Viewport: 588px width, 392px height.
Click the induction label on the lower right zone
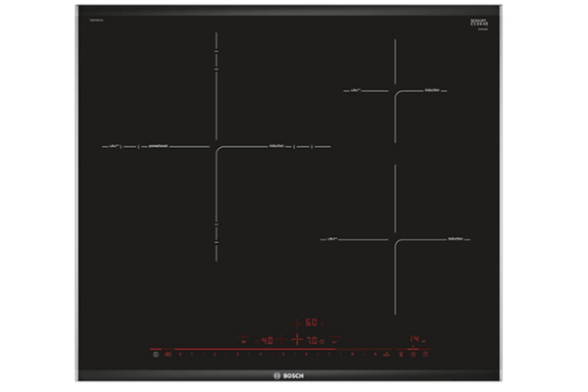click(456, 238)
